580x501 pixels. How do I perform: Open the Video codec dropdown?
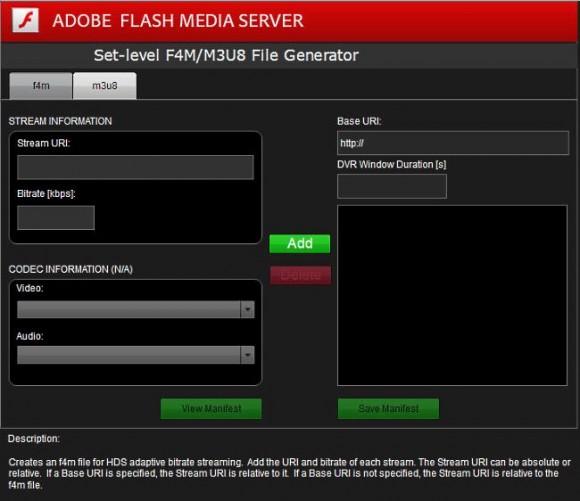pyautogui.click(x=135, y=309)
